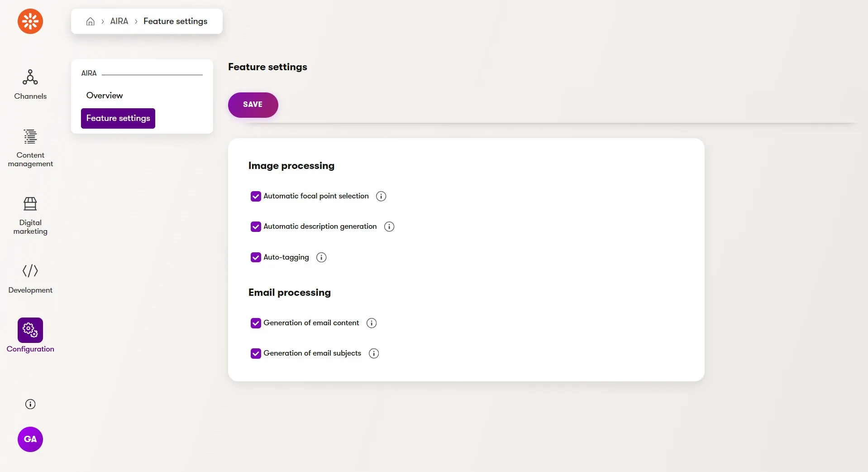Show info tooltip for Auto-tagging

321,257
